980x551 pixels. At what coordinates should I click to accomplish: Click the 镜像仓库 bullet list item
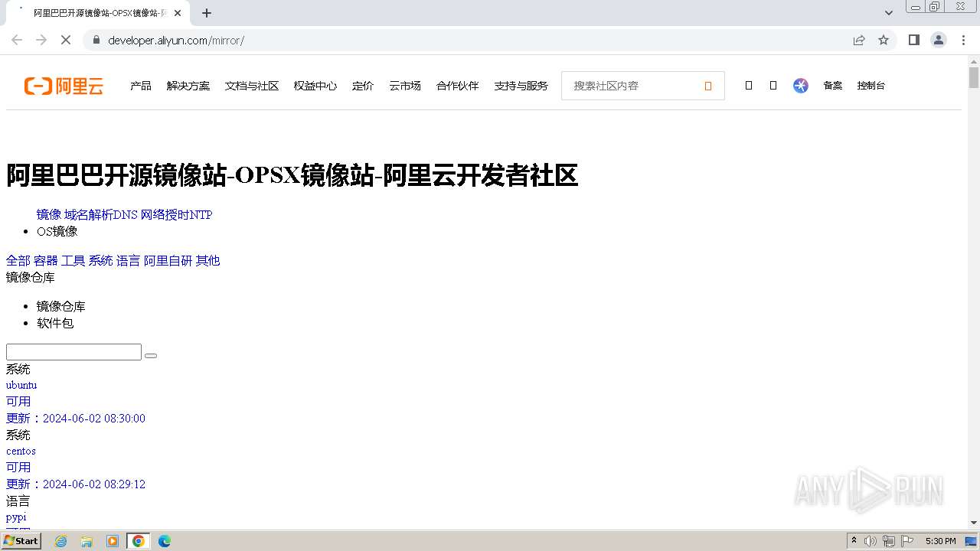61,307
